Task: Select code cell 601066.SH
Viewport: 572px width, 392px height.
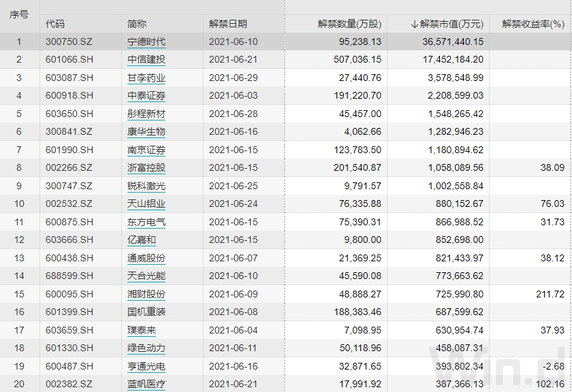Action: click(69, 59)
